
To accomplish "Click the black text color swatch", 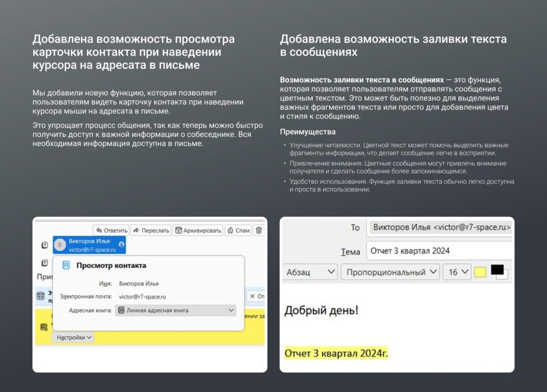I will click(x=497, y=270).
